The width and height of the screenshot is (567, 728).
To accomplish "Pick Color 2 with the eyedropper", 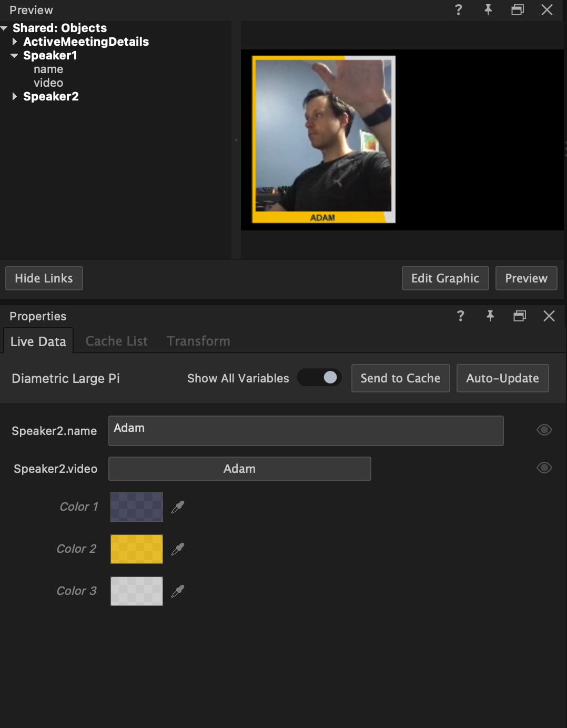I will pos(178,549).
